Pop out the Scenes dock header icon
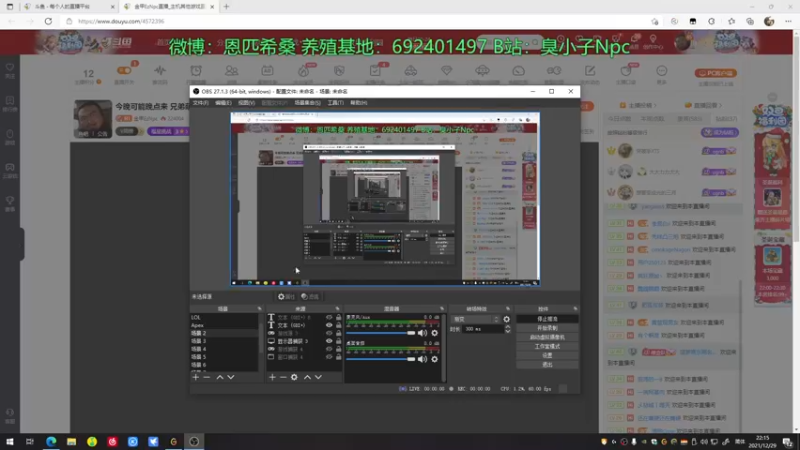The width and height of the screenshot is (800, 450). 259,309
